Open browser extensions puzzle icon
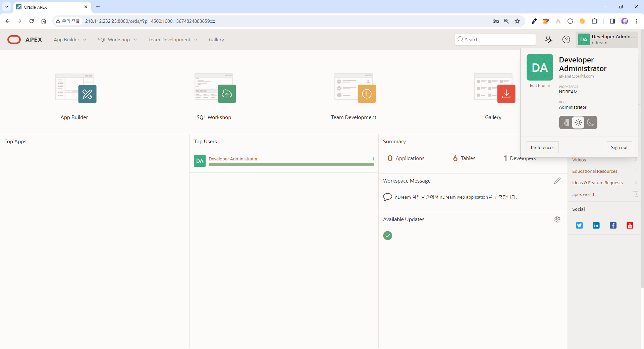Image resolution: width=644 pixels, height=349 pixels. [595, 21]
